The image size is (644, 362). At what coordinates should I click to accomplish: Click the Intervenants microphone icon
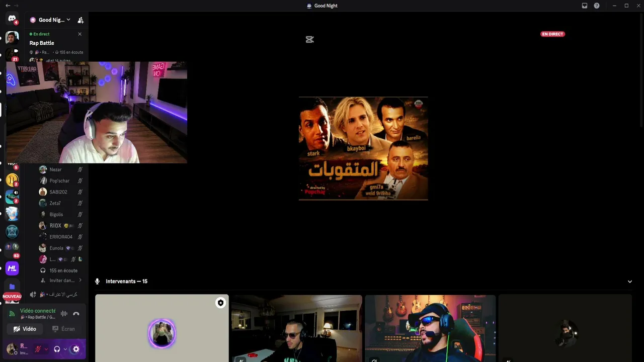(98, 282)
